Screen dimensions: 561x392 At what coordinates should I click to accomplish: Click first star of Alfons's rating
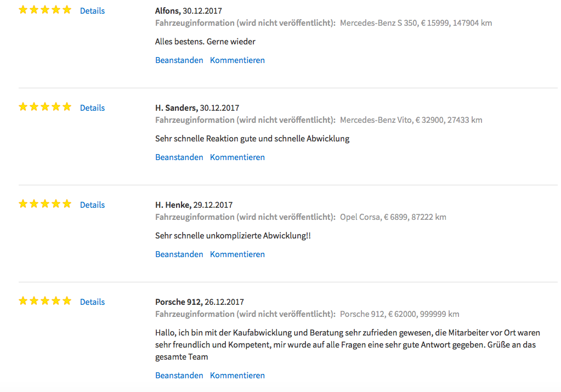tap(23, 10)
